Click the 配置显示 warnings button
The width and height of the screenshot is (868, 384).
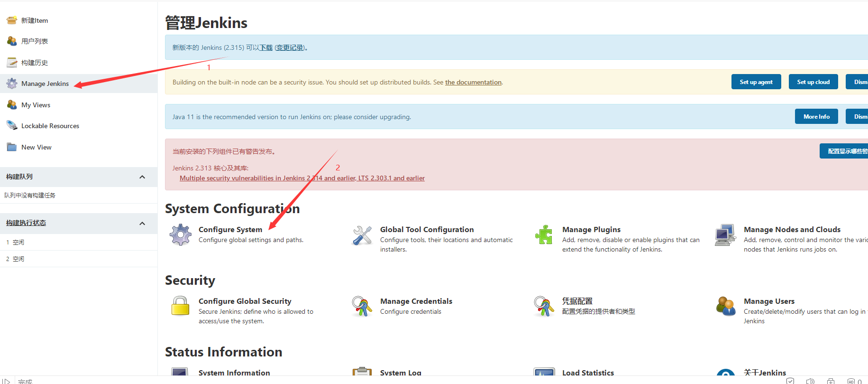[x=844, y=151]
